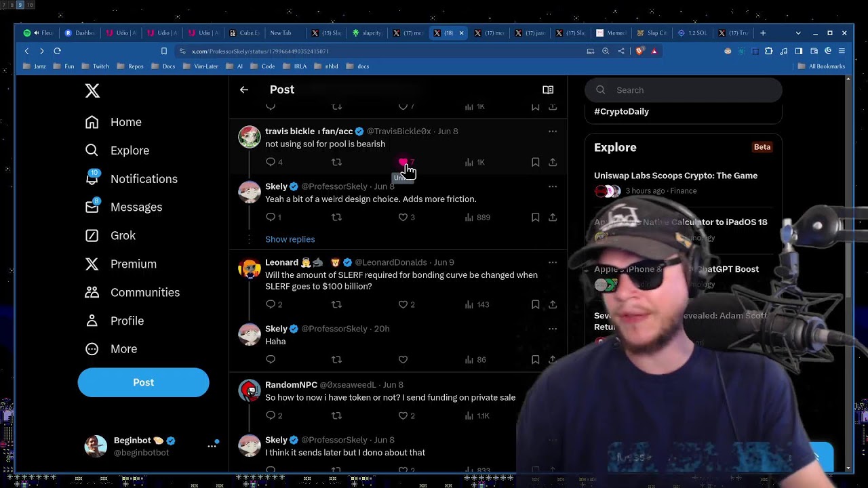Open All Bookmarks folder
Viewport: 868px width, 488px height.
coord(821,66)
